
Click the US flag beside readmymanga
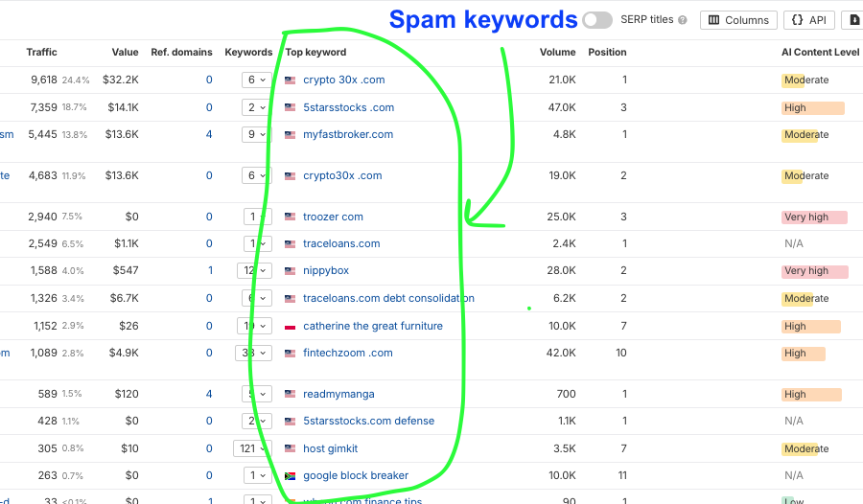291,395
